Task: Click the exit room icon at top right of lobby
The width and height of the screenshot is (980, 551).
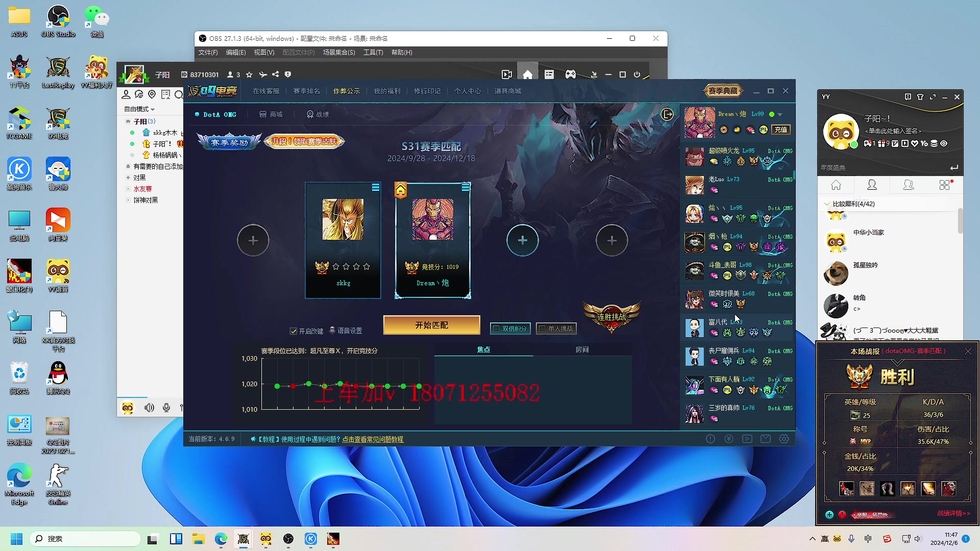Action: coord(667,114)
